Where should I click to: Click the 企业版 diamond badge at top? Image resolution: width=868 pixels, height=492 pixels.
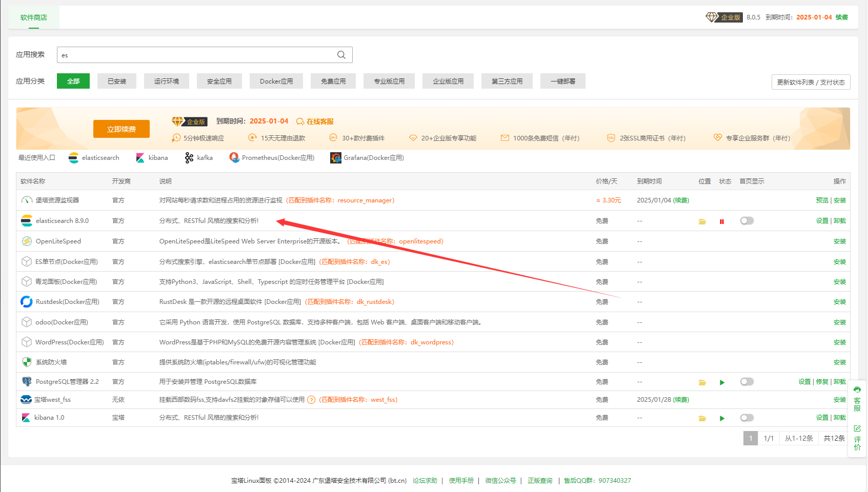pyautogui.click(x=724, y=17)
